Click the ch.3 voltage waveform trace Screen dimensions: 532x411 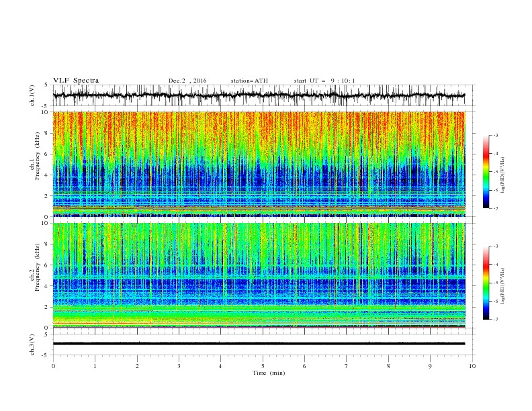(259, 344)
